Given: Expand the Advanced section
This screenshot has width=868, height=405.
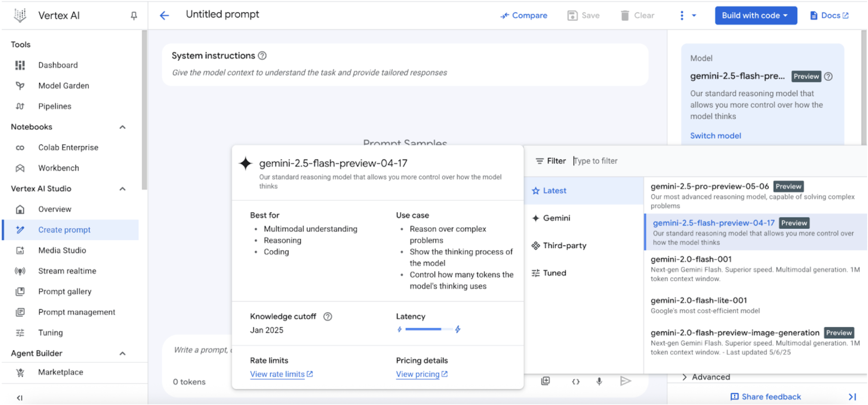Looking at the screenshot, I should click(x=706, y=377).
